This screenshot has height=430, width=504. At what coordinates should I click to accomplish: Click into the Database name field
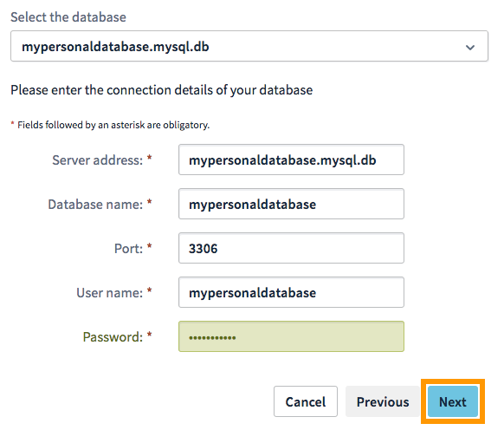pos(291,204)
